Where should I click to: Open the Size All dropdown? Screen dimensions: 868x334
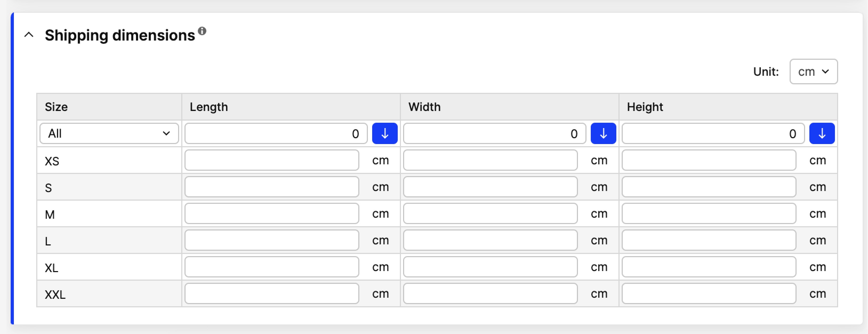click(x=109, y=133)
